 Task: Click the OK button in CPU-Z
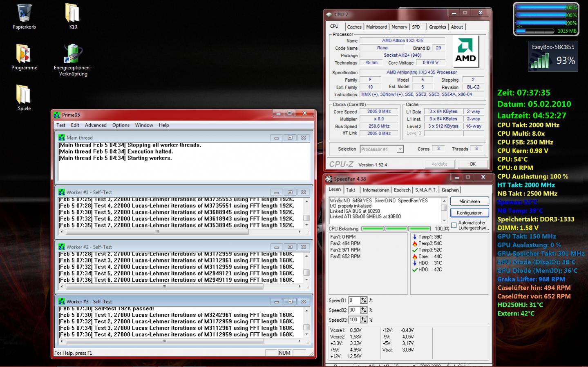point(472,164)
